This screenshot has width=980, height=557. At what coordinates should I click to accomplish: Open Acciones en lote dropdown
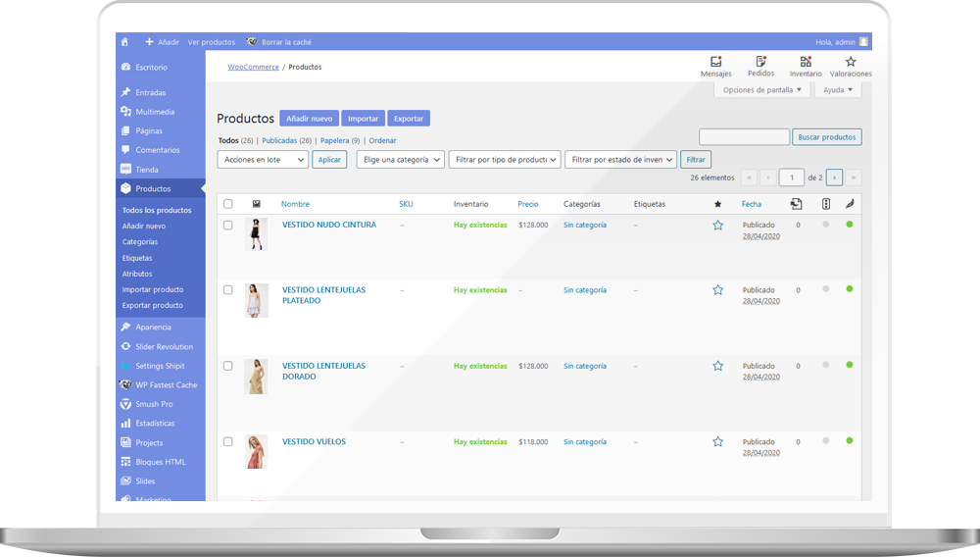click(x=263, y=160)
